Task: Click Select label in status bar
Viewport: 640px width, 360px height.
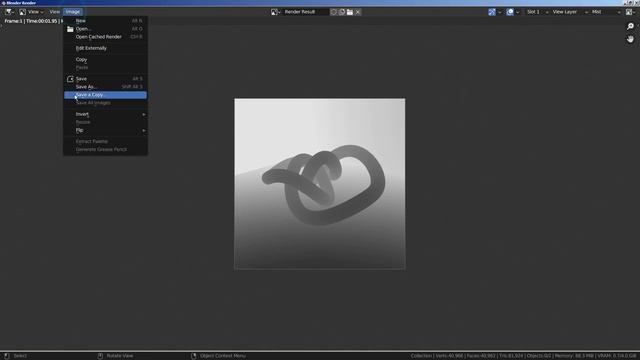Action: pyautogui.click(x=20, y=356)
